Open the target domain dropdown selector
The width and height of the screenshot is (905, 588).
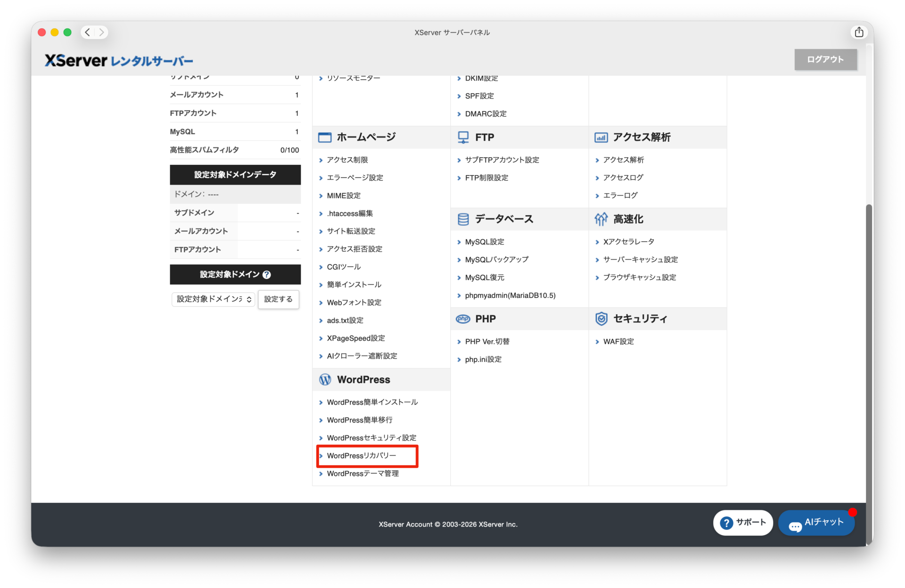click(x=213, y=299)
